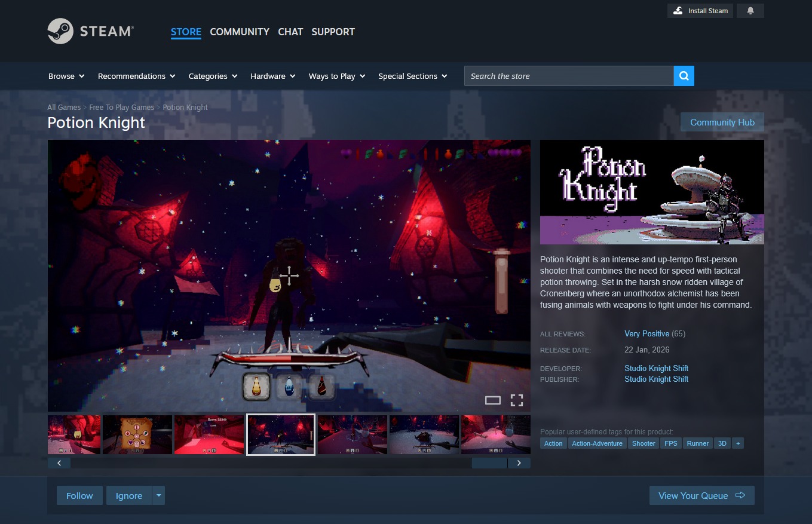Open the SUPPORT menu item
The height and width of the screenshot is (524, 812).
point(333,32)
